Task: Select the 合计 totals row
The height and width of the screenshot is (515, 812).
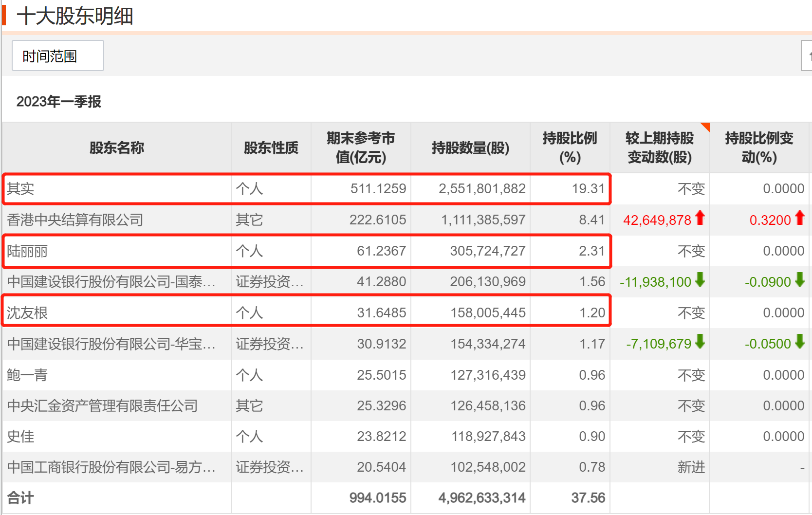Action: (21, 497)
